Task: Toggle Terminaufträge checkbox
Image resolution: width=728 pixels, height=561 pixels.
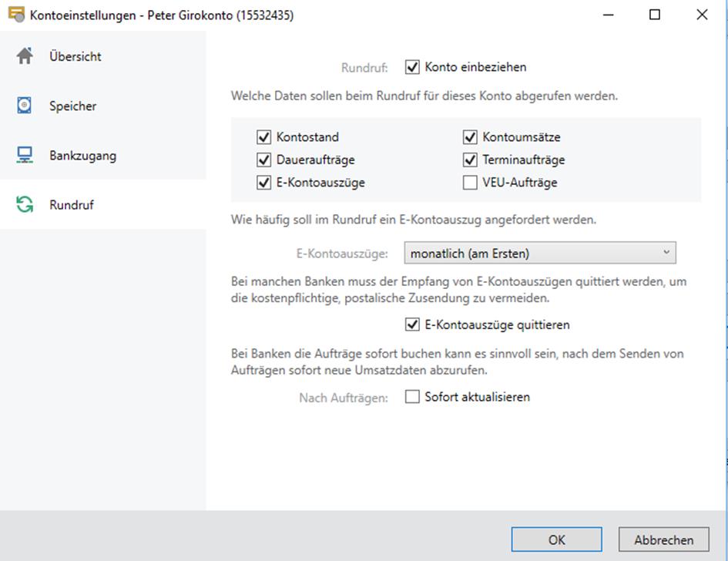Action: point(470,160)
